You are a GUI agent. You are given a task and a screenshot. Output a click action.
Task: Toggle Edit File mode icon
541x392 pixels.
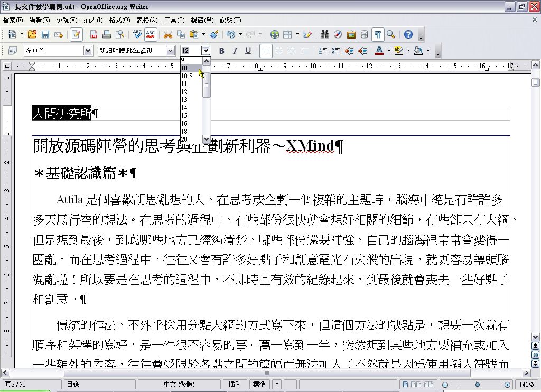pyautogui.click(x=76, y=34)
